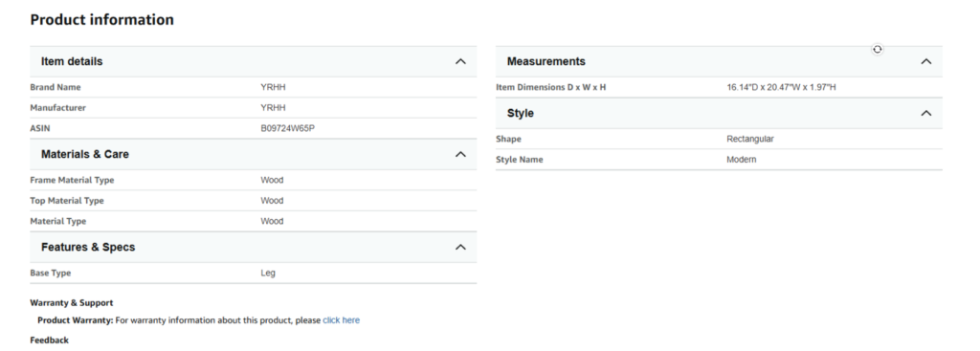Image resolution: width=980 pixels, height=351 pixels.
Task: Click the circular refresh icon above Measurements
Action: (x=878, y=50)
